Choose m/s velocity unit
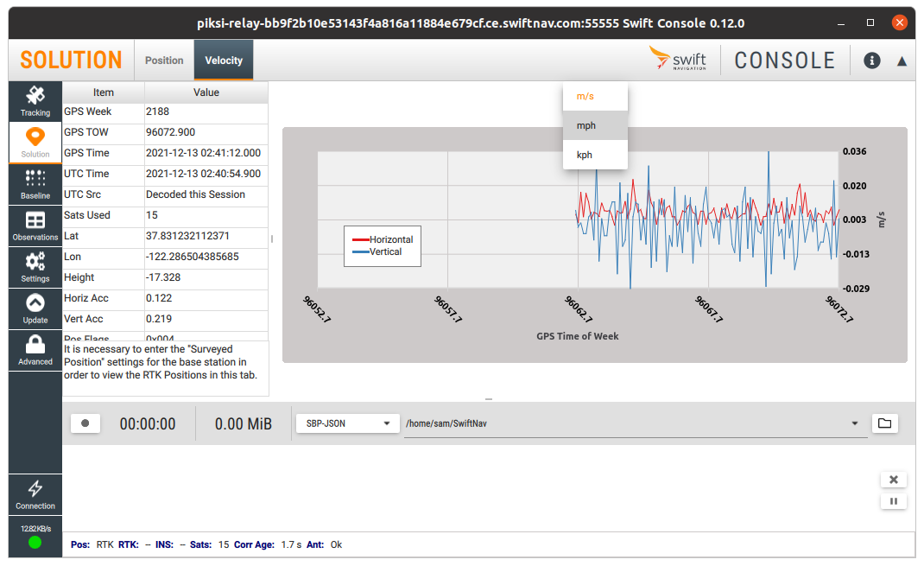 click(595, 96)
